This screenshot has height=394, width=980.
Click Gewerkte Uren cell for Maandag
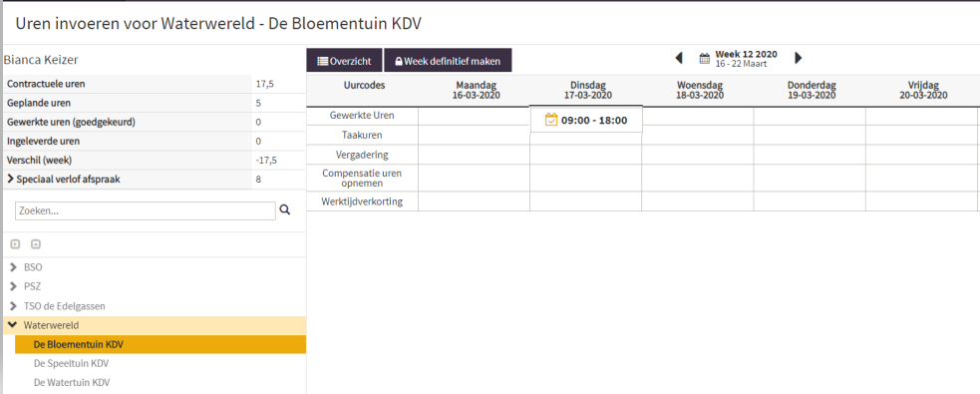point(474,116)
